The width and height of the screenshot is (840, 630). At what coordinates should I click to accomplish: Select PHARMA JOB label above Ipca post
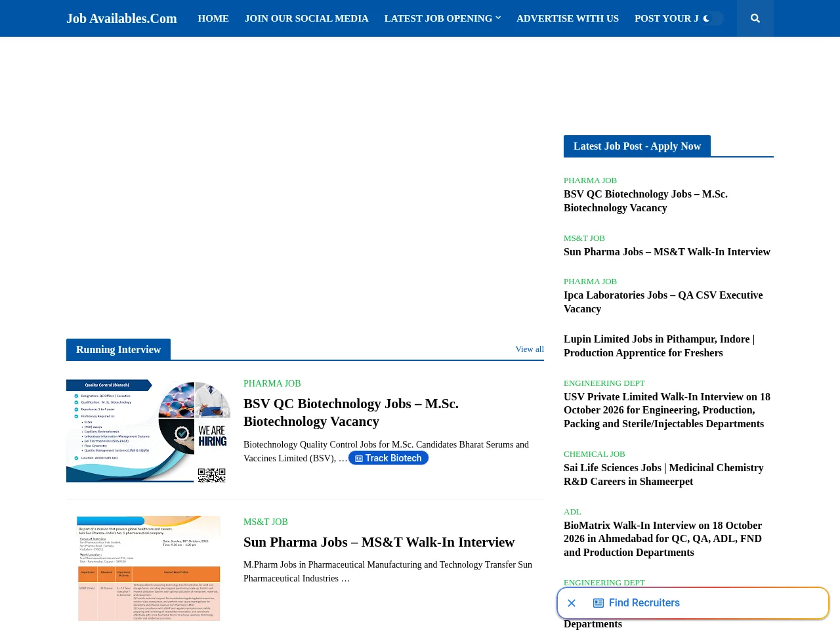point(590,282)
